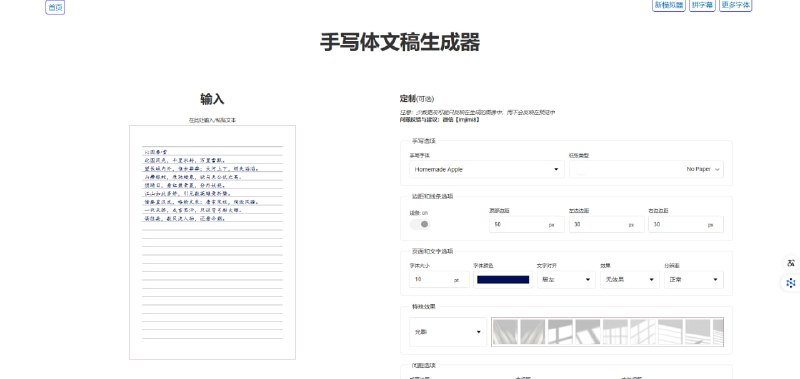Viewport: 800px width, 379px height.
Task: Pick the dark navy font color swatch
Action: [x=503, y=280]
